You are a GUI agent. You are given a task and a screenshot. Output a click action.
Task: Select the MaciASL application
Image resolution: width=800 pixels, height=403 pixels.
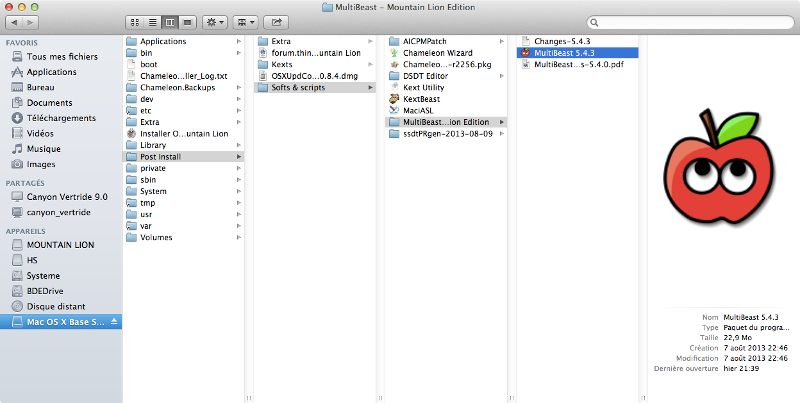pos(445,111)
